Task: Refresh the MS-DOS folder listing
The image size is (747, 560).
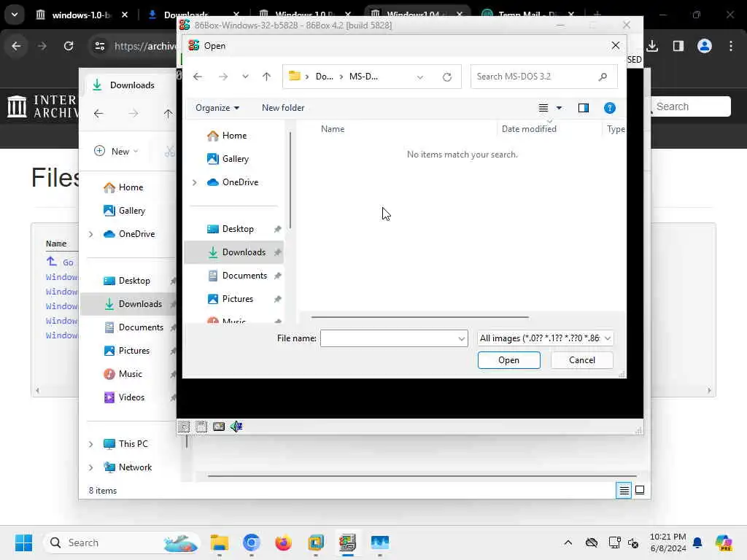Action: [447, 77]
